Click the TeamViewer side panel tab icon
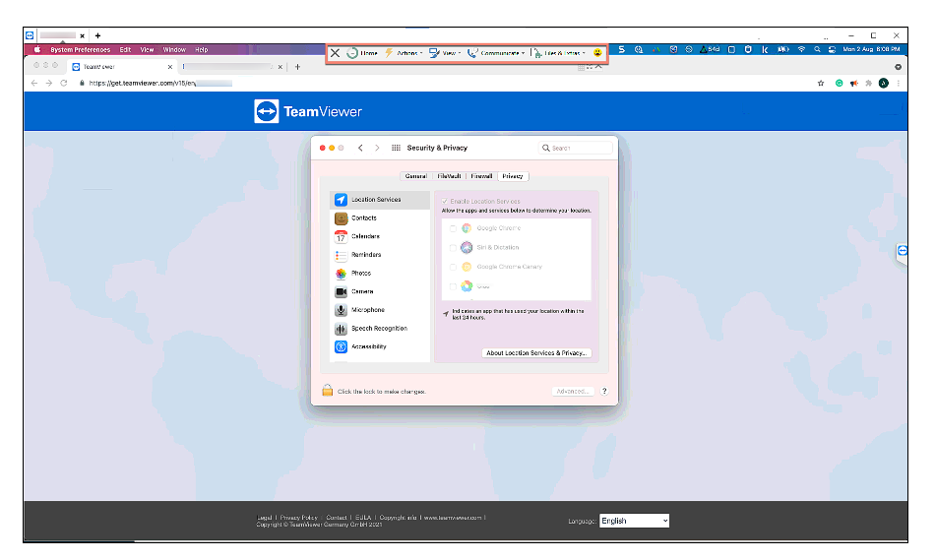The height and width of the screenshot is (560, 935). [x=903, y=251]
